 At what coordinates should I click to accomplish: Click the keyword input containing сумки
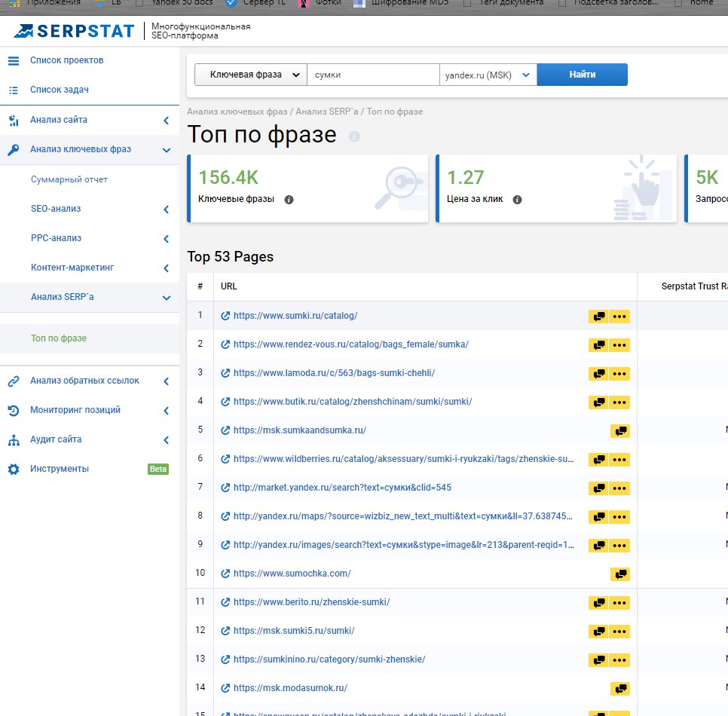(373, 75)
